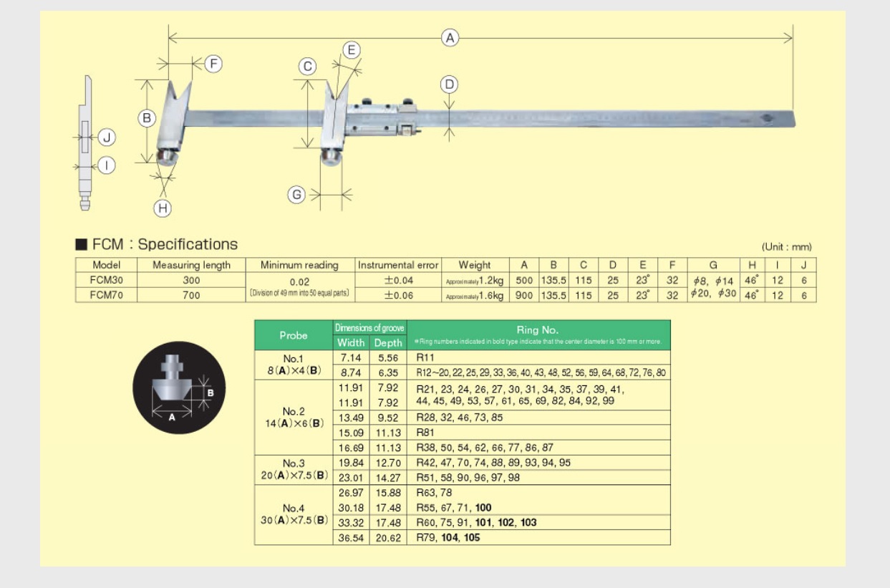Image resolution: width=890 pixels, height=588 pixels.
Task: Click the groove width value "8.74"
Action: (351, 372)
